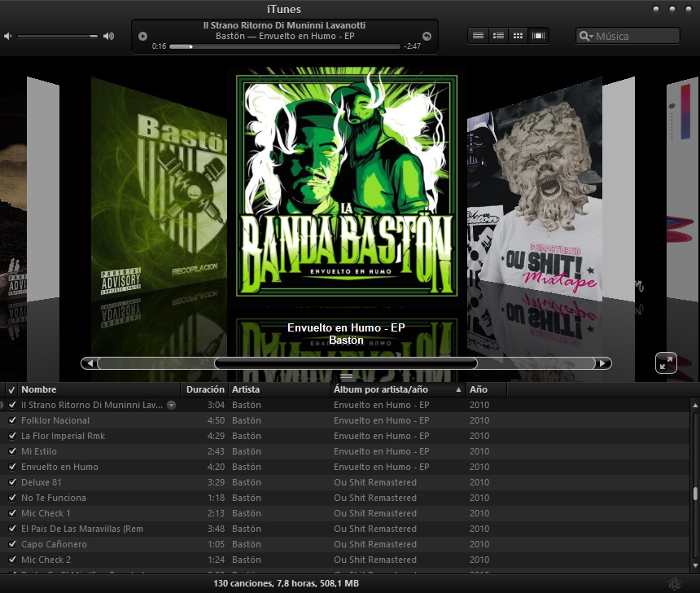Image resolution: width=700 pixels, height=593 pixels.
Task: Sort by the Nombre column
Action: [x=99, y=389]
